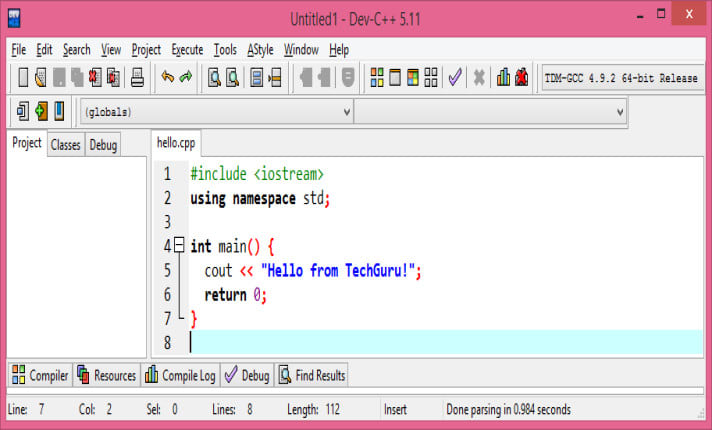Image resolution: width=712 pixels, height=430 pixels.
Task: Click the Find magnifier toolbar icon
Action: click(x=214, y=78)
